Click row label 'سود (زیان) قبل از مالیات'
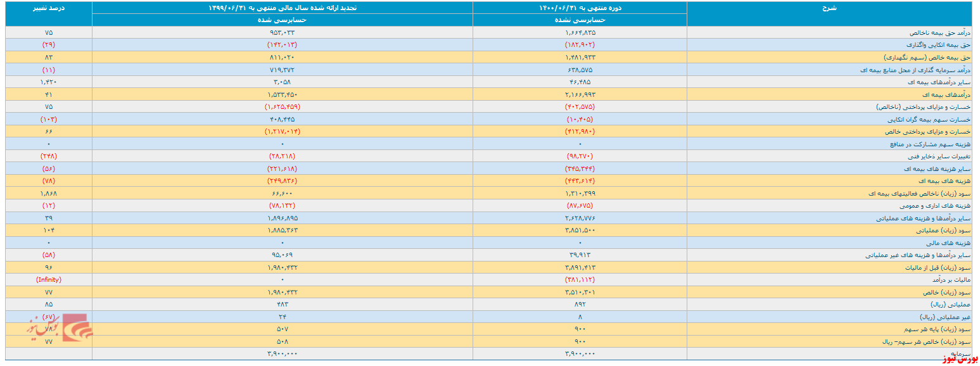This screenshot has width=980, height=366. pos(938,268)
